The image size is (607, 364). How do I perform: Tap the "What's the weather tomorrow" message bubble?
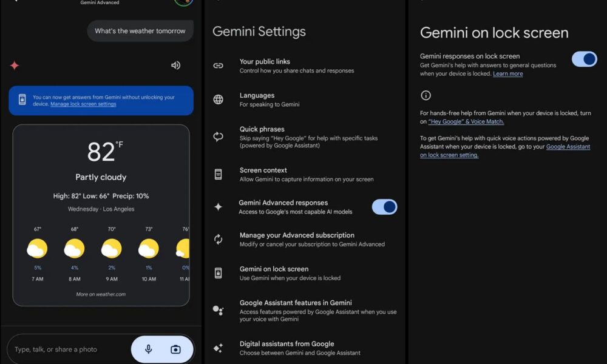(140, 31)
